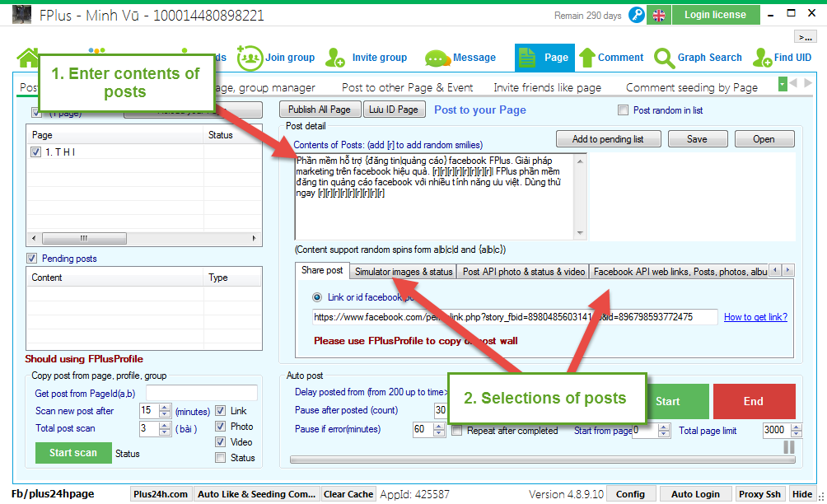
Task: Click the Message speech bubble icon
Action: [437, 58]
